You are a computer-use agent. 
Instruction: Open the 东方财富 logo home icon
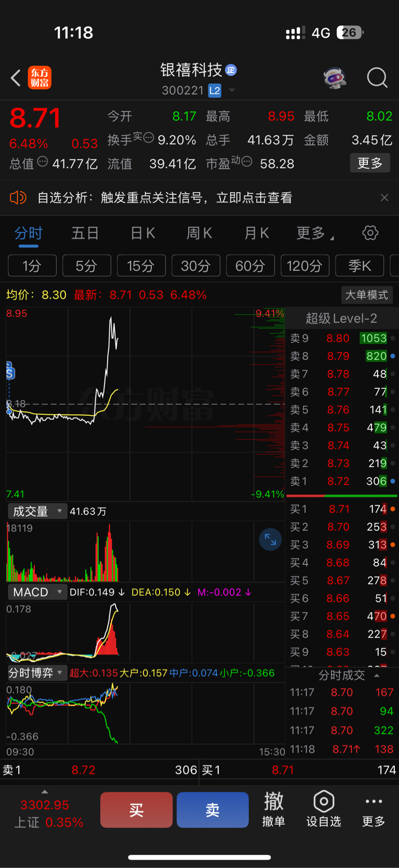click(39, 78)
